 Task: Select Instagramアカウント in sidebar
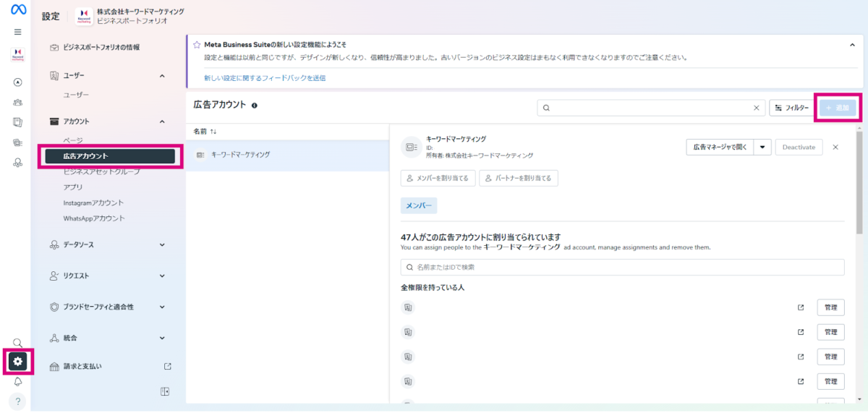[93, 203]
